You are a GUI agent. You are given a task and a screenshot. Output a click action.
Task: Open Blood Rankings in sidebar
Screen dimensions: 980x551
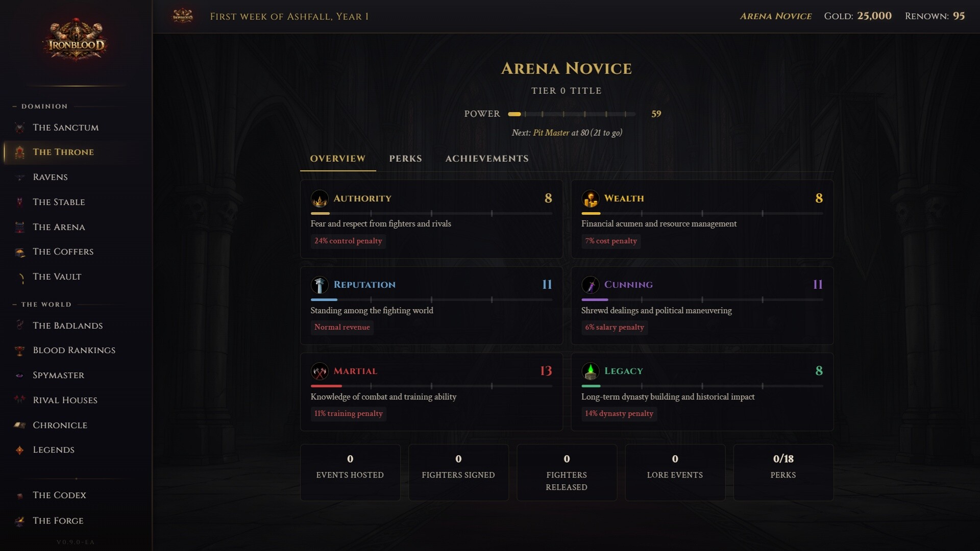click(x=74, y=350)
